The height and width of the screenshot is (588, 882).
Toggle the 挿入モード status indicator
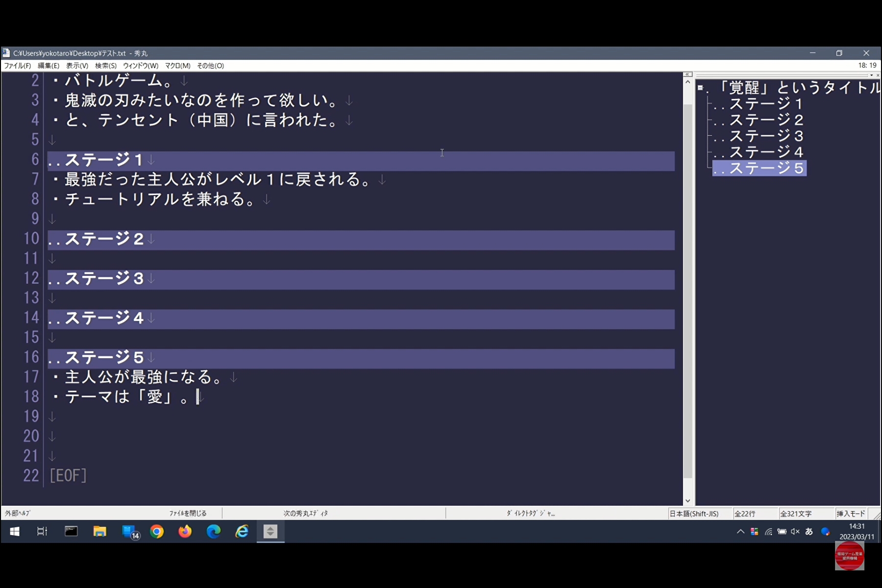coord(851,514)
